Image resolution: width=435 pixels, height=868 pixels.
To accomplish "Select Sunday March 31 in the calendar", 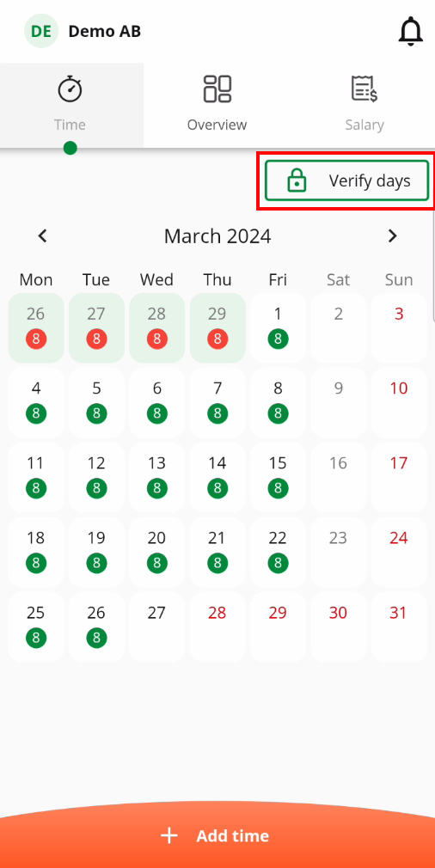I will pyautogui.click(x=399, y=627).
